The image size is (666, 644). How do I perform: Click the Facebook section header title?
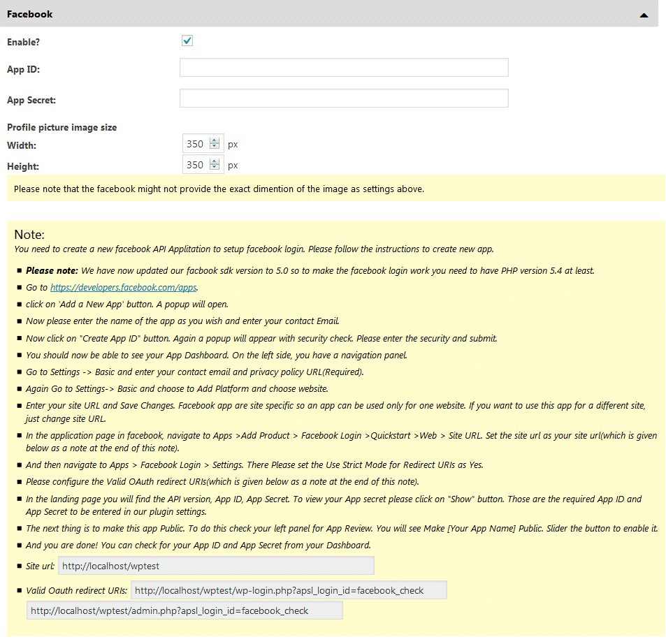tap(30, 14)
